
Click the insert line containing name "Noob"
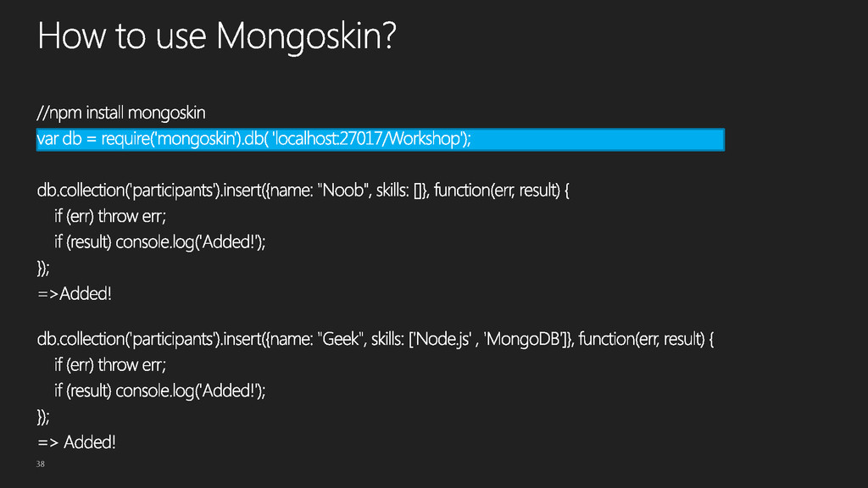click(303, 191)
